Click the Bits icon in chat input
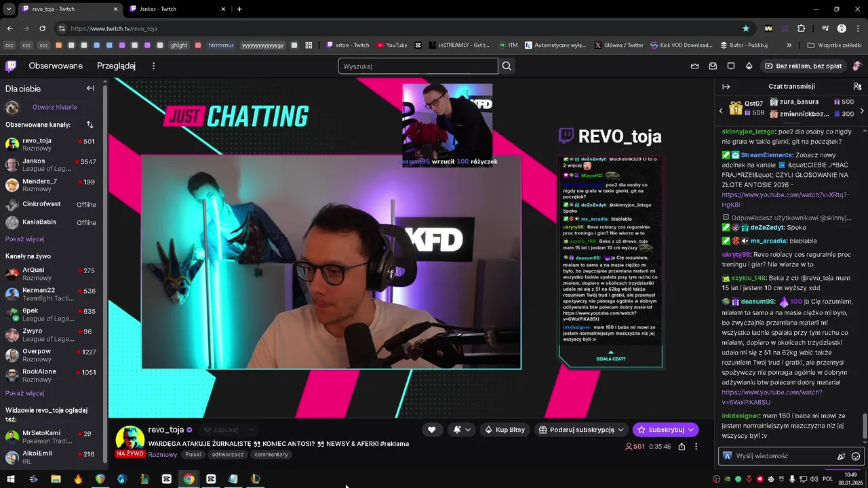 [x=842, y=456]
